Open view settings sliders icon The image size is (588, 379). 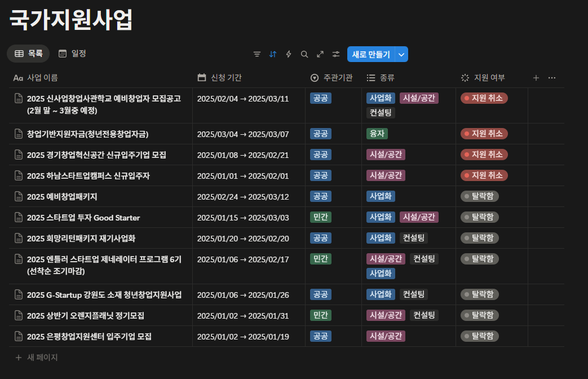(x=336, y=54)
